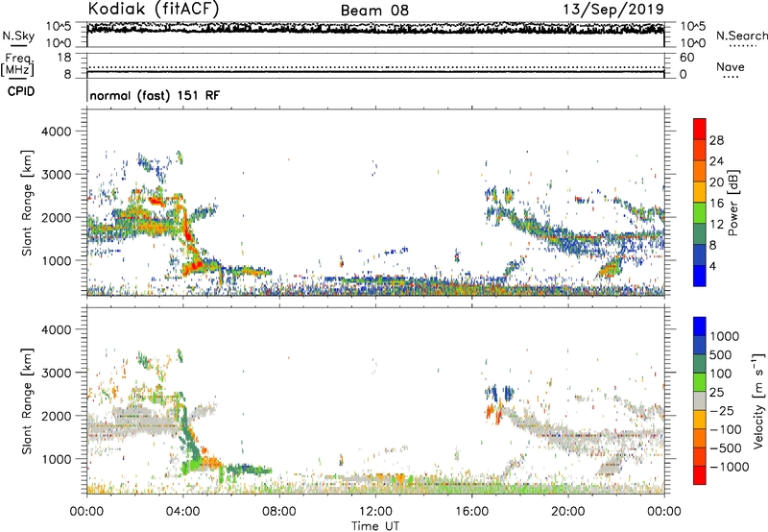This screenshot has width=768, height=532.
Task: Select the Velocity [m s-1] colorbar title
Action: coord(757,400)
